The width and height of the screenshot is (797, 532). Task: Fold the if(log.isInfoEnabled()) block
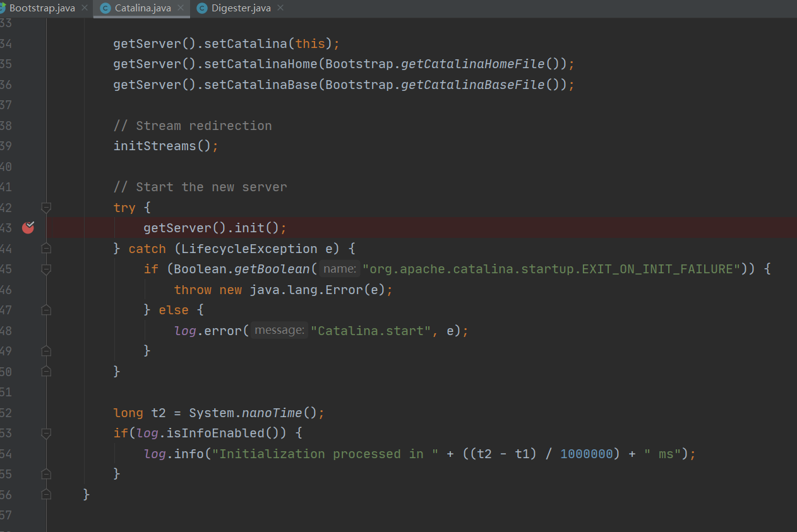tap(45, 433)
